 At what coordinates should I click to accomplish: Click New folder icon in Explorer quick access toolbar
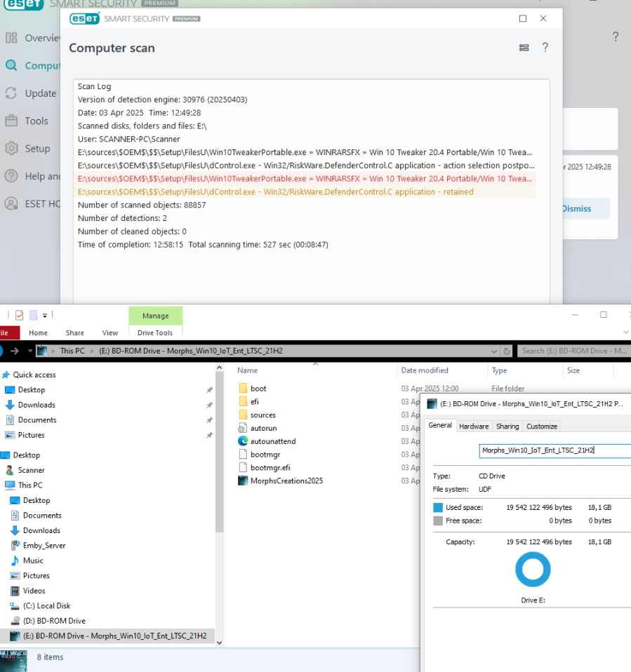point(34,316)
